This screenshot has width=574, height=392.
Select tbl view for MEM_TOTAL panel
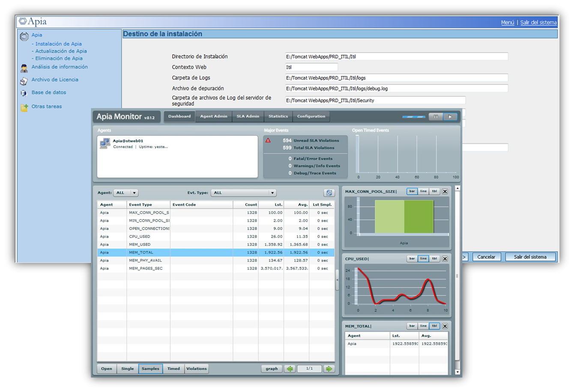coord(434,326)
